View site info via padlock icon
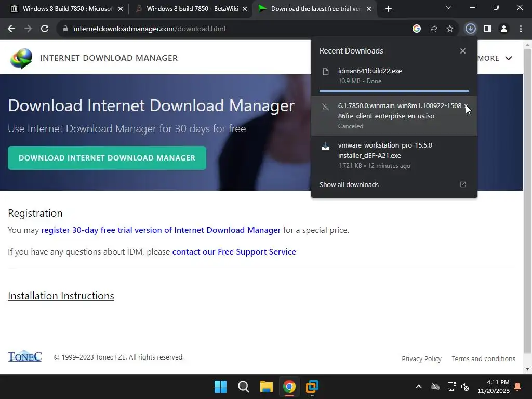 tap(65, 29)
